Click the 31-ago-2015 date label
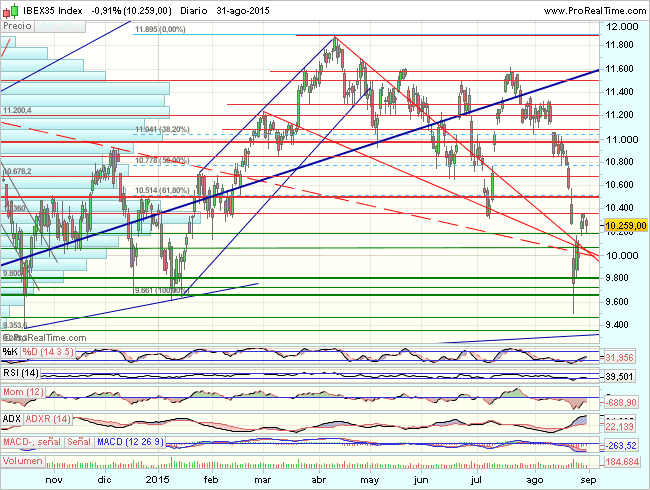 [243, 11]
